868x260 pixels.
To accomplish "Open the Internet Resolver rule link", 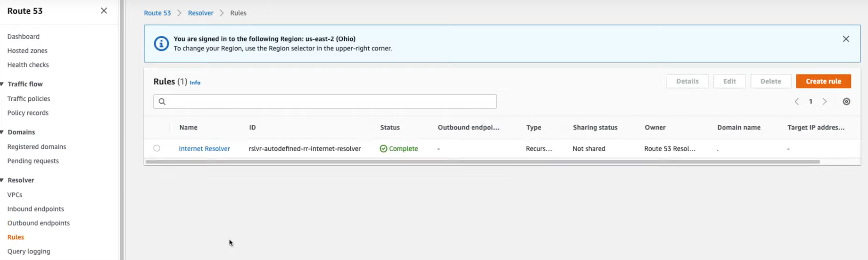I will [204, 148].
